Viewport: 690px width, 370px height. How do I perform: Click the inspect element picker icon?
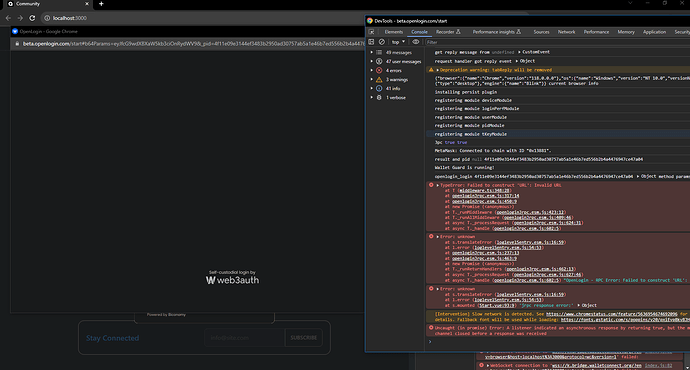pos(371,32)
